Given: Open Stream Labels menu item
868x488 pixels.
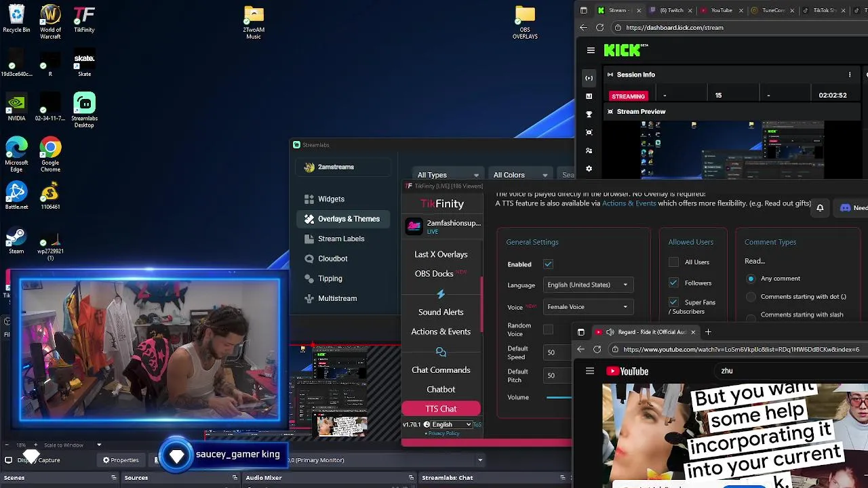Looking at the screenshot, I should pyautogui.click(x=341, y=239).
